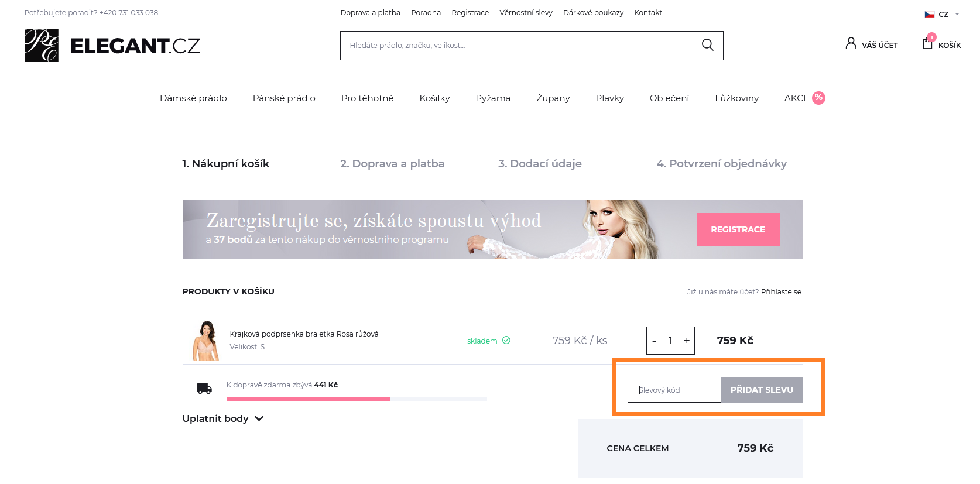Click the free shipping progress bar
The height and width of the screenshot is (484, 980).
click(357, 399)
